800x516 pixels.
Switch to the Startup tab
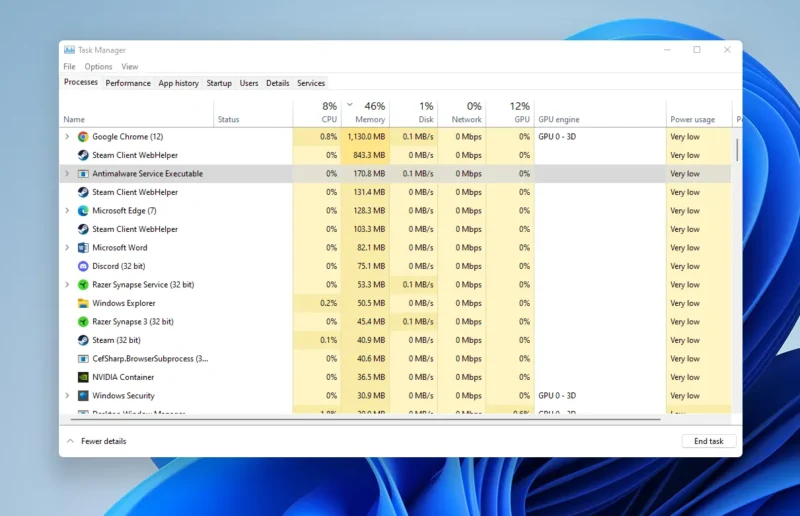(x=219, y=83)
